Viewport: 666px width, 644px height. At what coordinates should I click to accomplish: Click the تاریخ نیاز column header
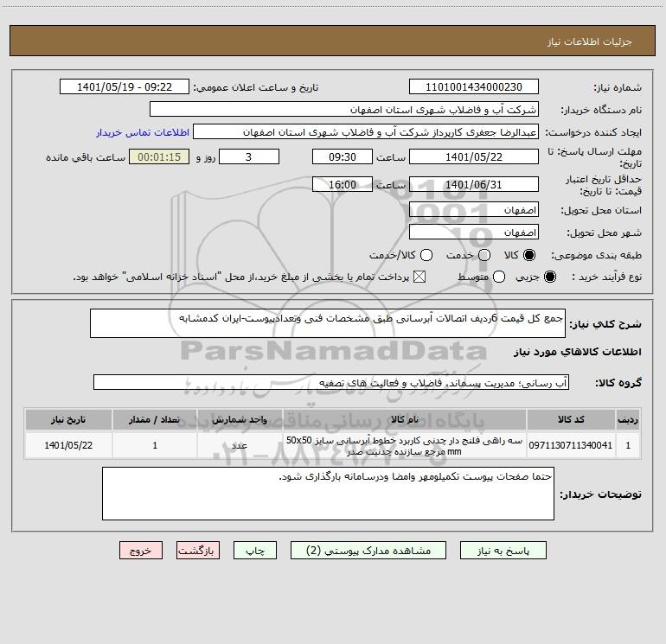(x=68, y=419)
